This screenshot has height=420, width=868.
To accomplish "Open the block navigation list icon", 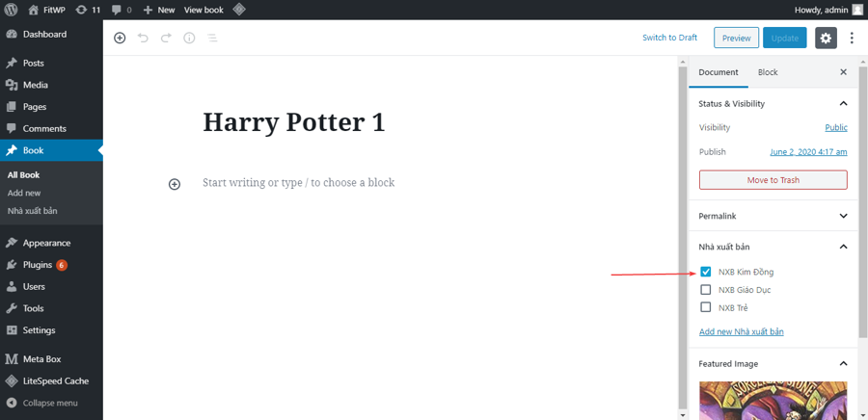I will click(212, 38).
